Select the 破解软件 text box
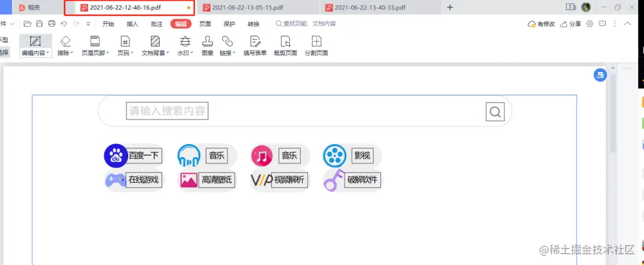 coord(363,180)
